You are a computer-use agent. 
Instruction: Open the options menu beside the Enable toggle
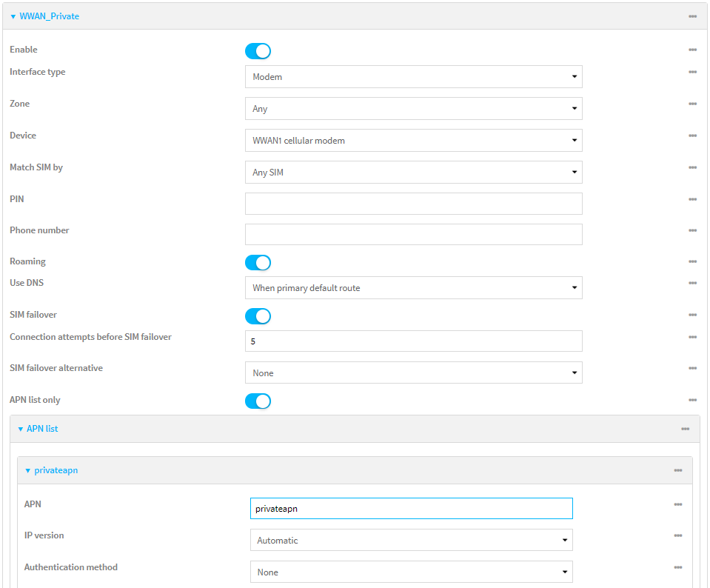click(x=693, y=50)
